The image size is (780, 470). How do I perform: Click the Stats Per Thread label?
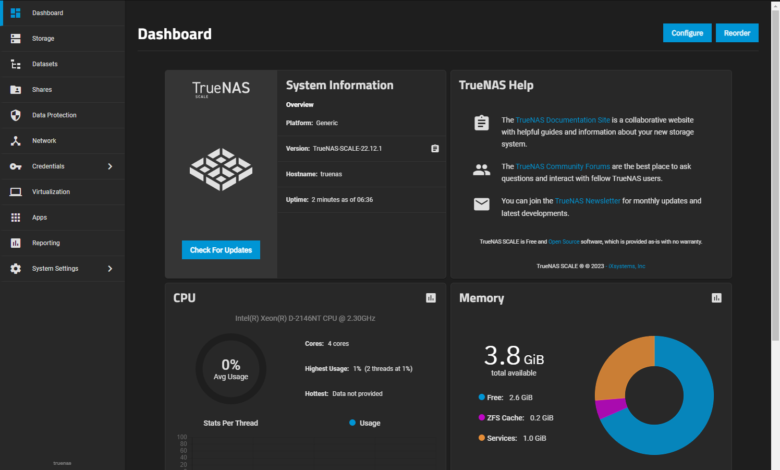tap(231, 423)
